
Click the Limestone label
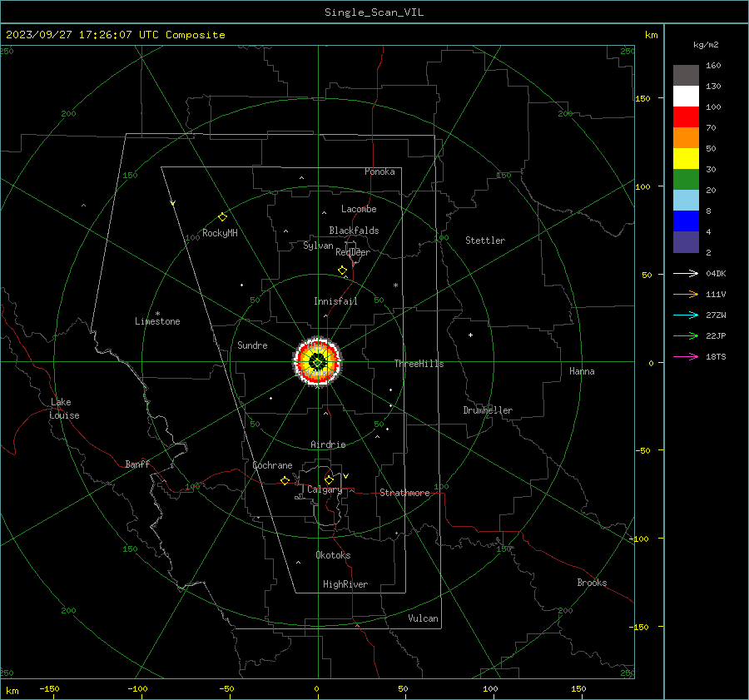pyautogui.click(x=157, y=321)
